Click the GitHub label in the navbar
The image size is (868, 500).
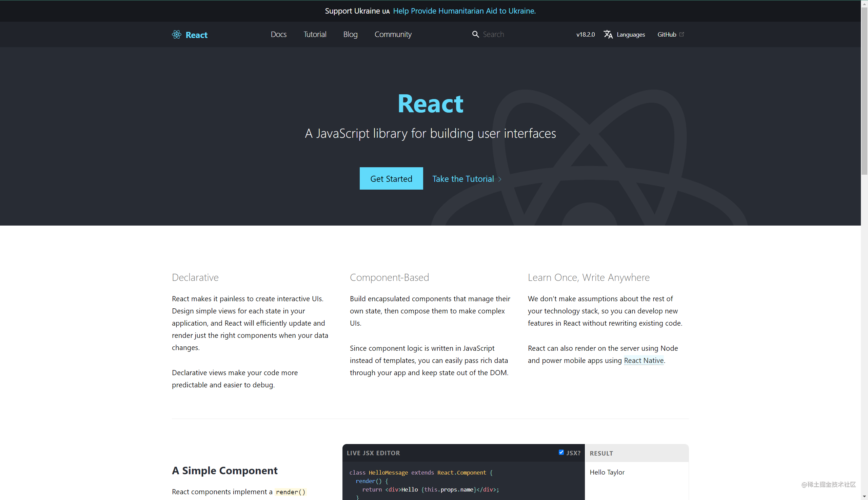(x=667, y=34)
